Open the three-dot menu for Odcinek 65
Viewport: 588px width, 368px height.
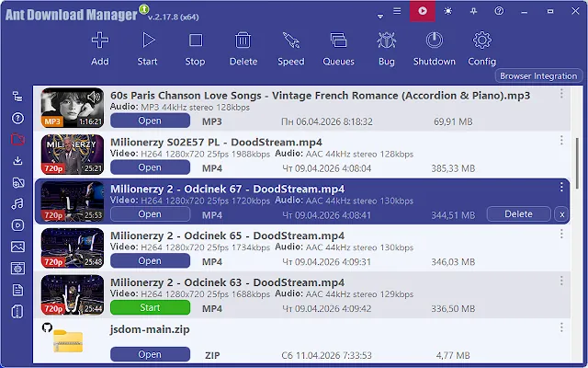(561, 234)
